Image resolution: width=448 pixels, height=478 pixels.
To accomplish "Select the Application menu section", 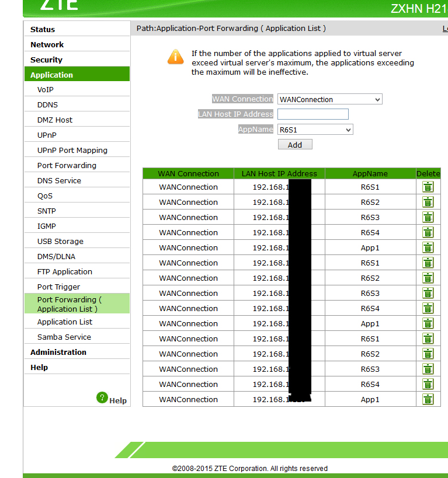I will (x=77, y=74).
